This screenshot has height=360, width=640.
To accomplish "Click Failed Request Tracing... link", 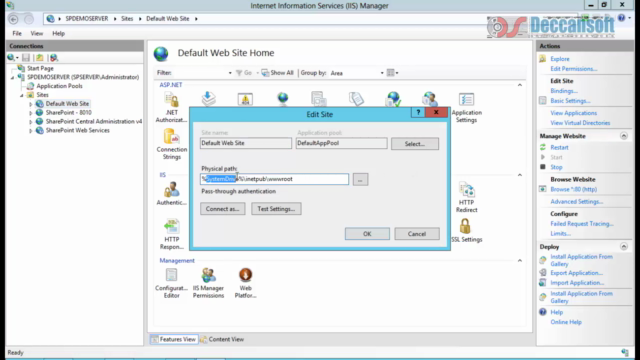I will 582,224.
